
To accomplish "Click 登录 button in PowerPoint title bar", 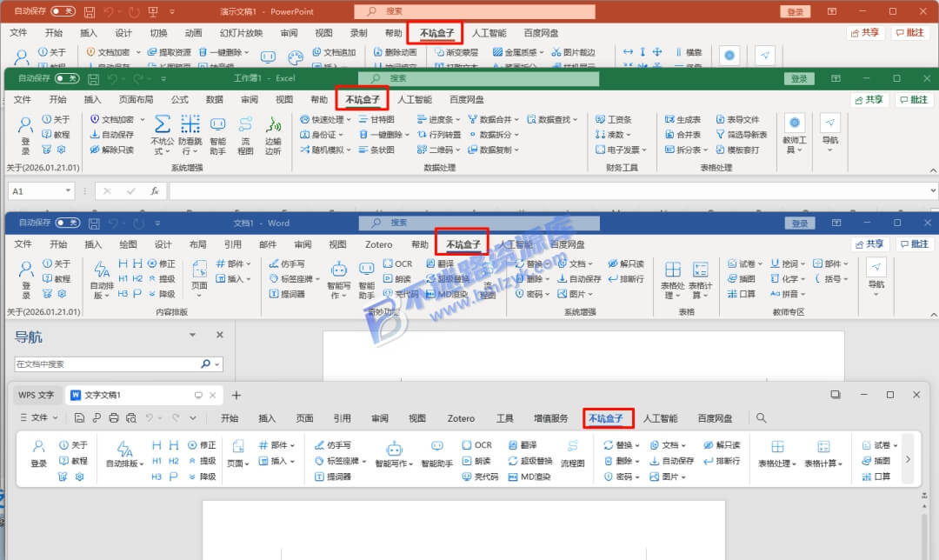I will 796,11.
